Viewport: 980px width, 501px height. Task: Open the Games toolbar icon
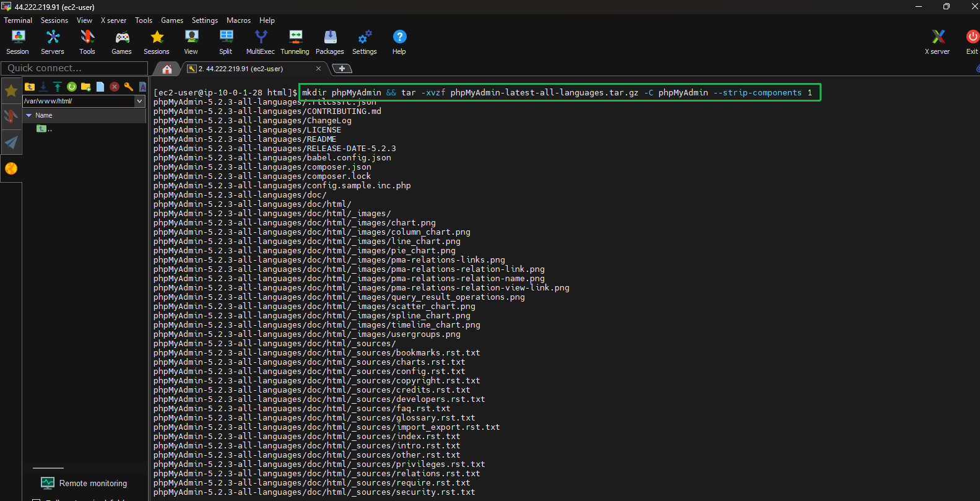(x=121, y=42)
